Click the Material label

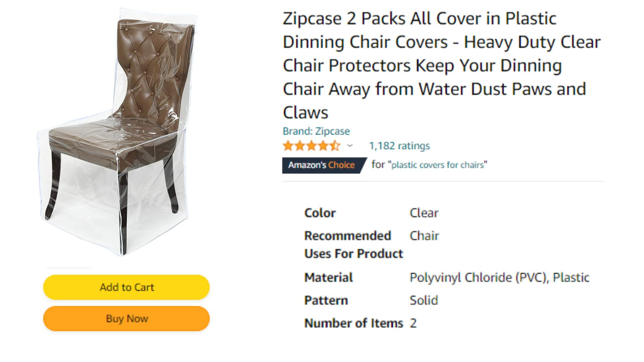click(328, 278)
